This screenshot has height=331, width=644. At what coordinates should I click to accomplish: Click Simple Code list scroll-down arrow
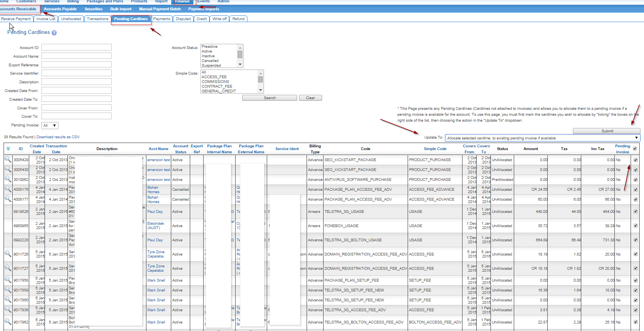[x=260, y=90]
